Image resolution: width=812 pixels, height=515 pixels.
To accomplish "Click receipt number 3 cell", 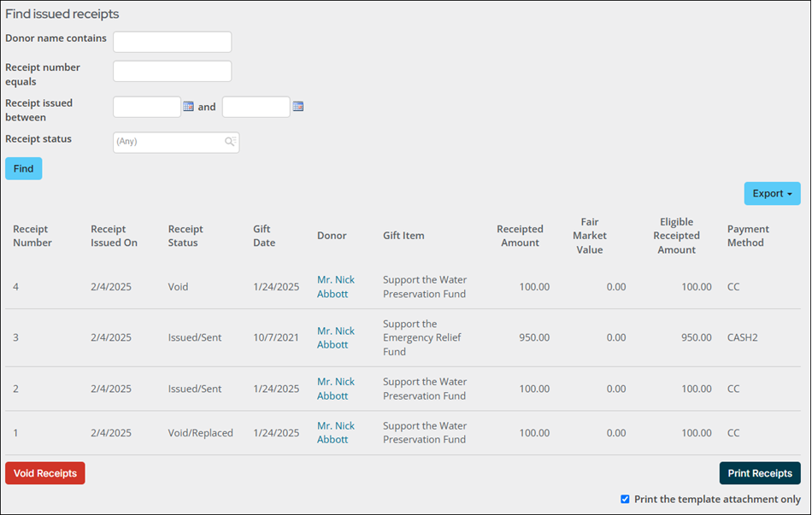I will 15,337.
